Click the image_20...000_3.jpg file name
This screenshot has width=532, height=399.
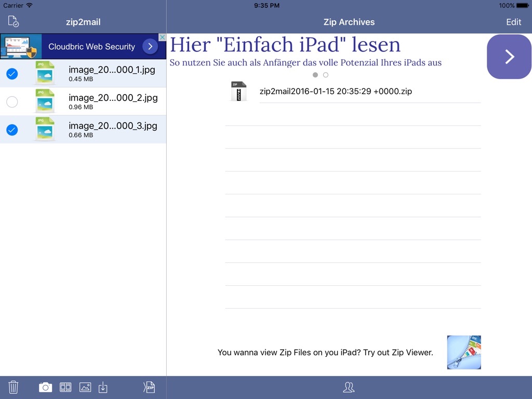point(113,126)
